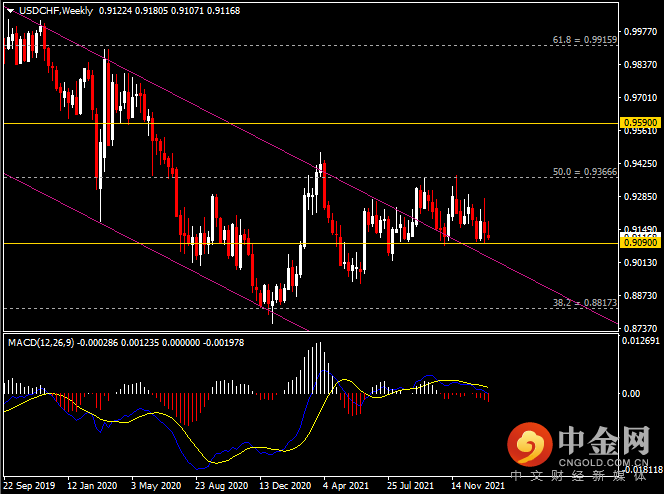This screenshot has width=664, height=494.
Task: Click the 12 Jan 2020 date label
Action: pos(92,486)
